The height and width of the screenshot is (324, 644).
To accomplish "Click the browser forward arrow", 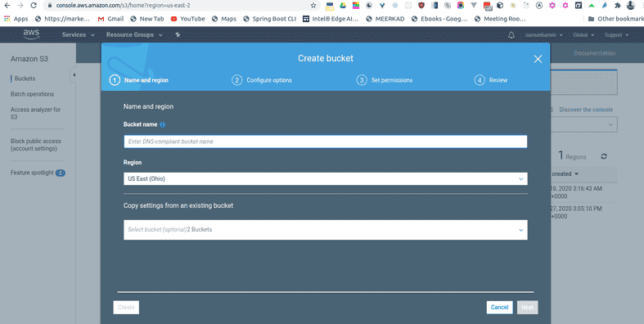I will point(20,6).
